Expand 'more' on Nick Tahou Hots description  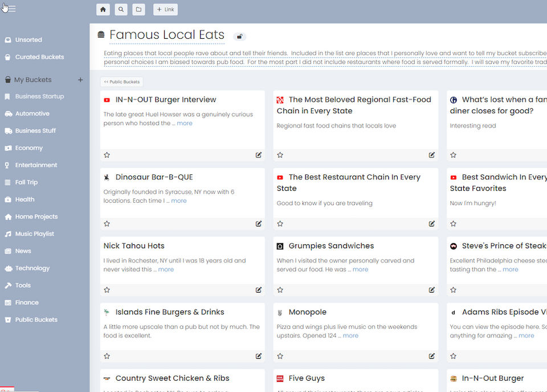click(x=166, y=269)
